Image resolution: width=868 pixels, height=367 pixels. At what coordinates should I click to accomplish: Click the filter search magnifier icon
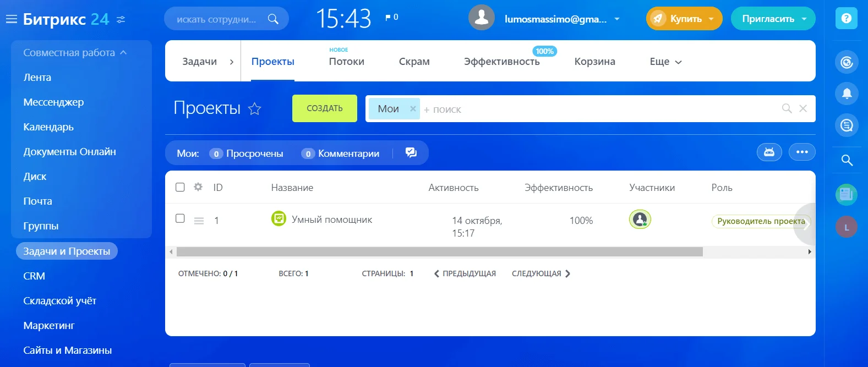tap(787, 108)
